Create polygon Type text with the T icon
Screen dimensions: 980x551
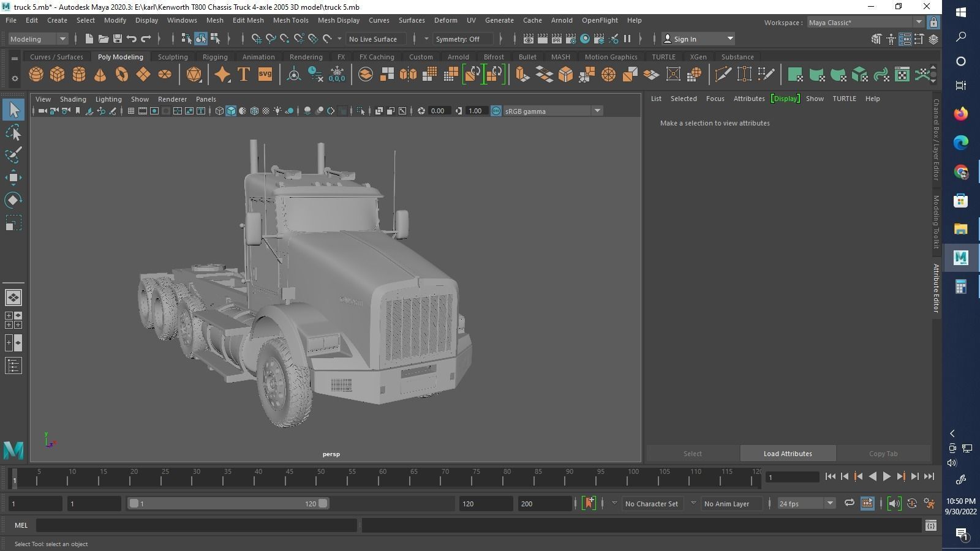click(x=243, y=75)
